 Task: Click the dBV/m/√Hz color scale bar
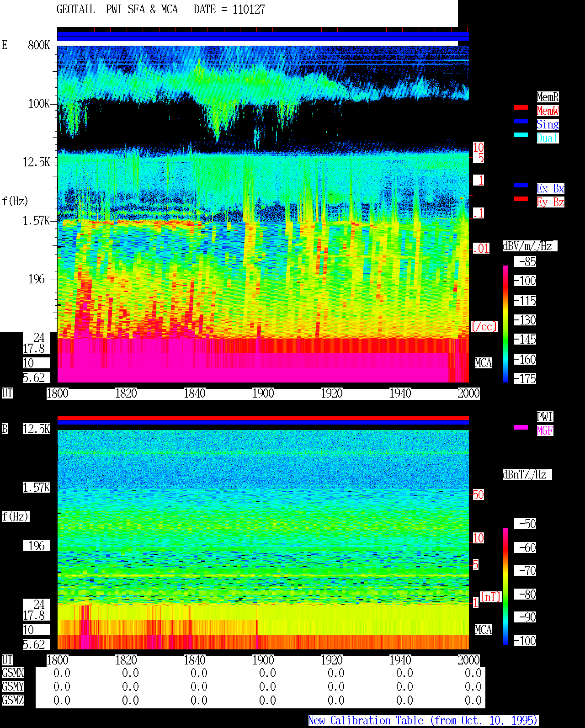[505, 324]
